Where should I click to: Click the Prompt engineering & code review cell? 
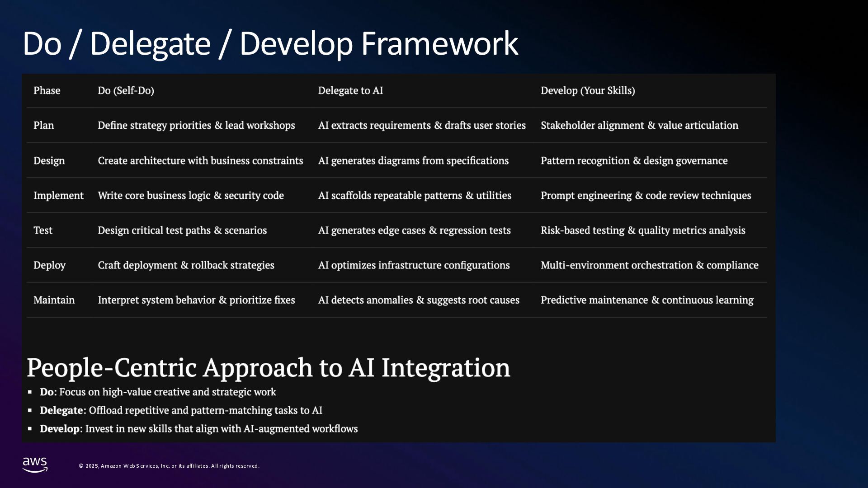click(x=646, y=195)
